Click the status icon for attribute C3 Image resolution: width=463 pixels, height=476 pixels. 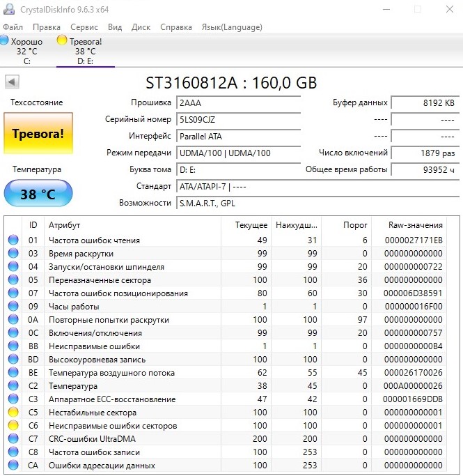pos(13,399)
